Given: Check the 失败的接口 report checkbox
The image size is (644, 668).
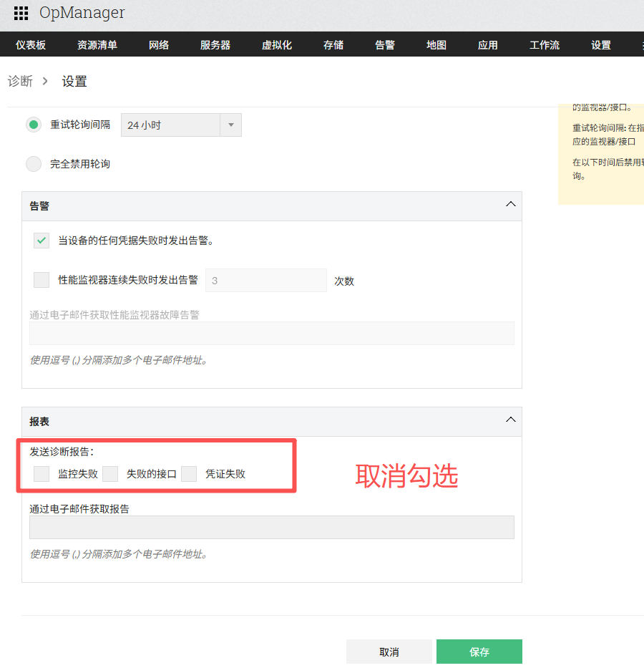Looking at the screenshot, I should tap(110, 473).
